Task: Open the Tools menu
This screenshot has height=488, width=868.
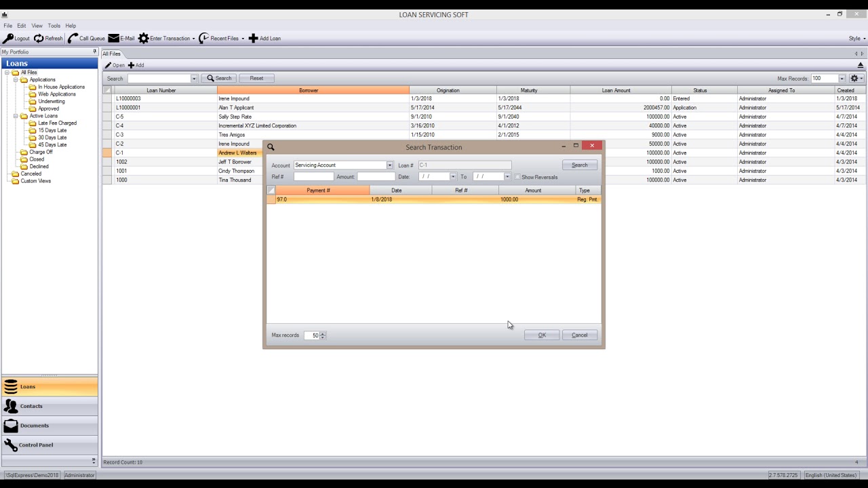Action: 54,26
